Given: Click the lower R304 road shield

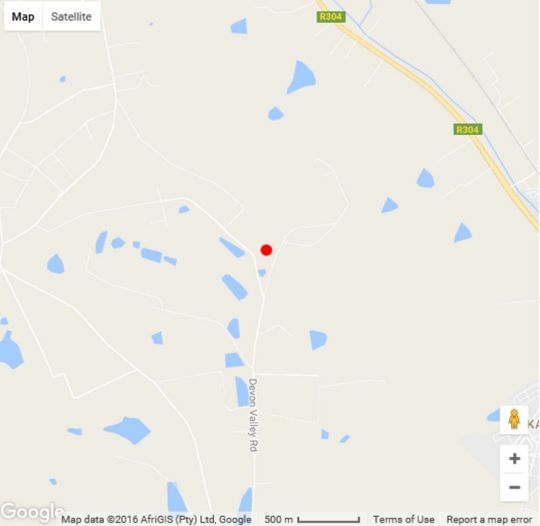Looking at the screenshot, I should 467,130.
